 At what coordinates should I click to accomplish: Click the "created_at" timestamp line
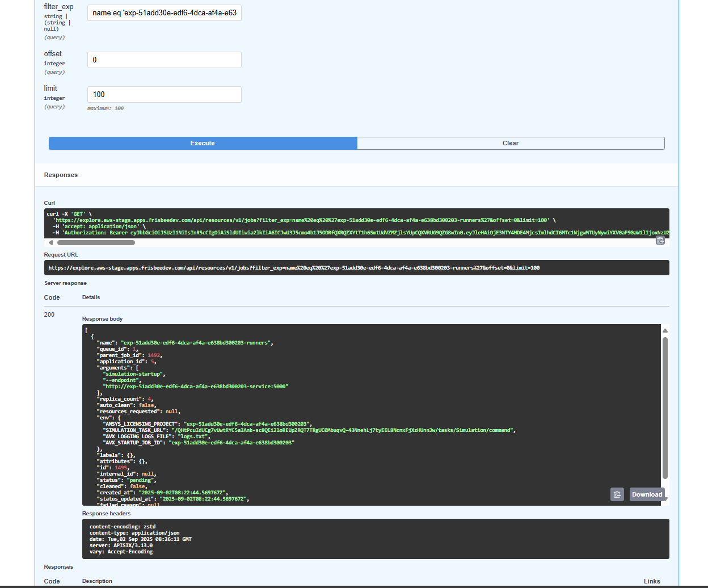pos(164,493)
